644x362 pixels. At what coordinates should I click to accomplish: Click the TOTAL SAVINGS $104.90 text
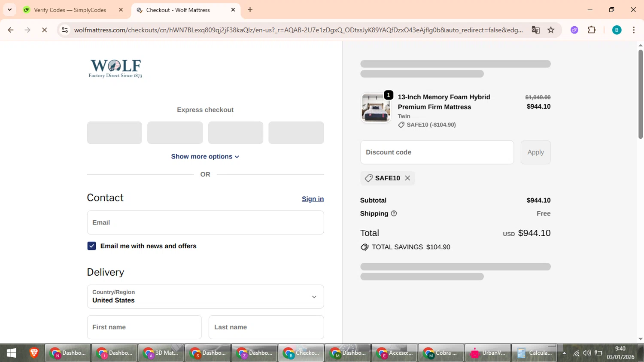tap(411, 247)
